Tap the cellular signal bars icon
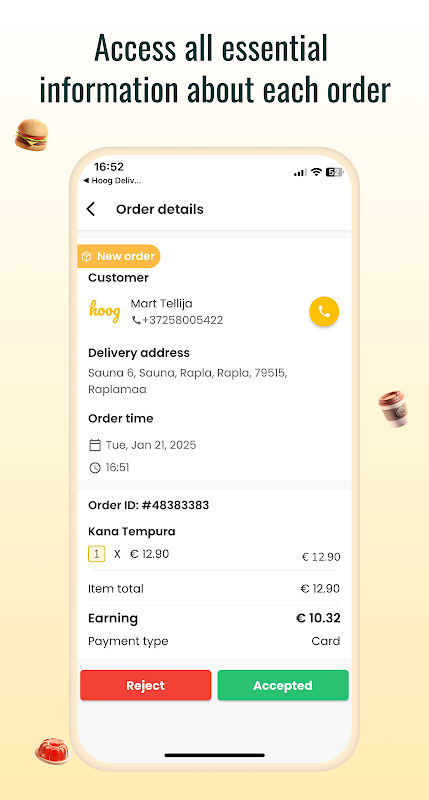The height and width of the screenshot is (800, 429). point(300,172)
